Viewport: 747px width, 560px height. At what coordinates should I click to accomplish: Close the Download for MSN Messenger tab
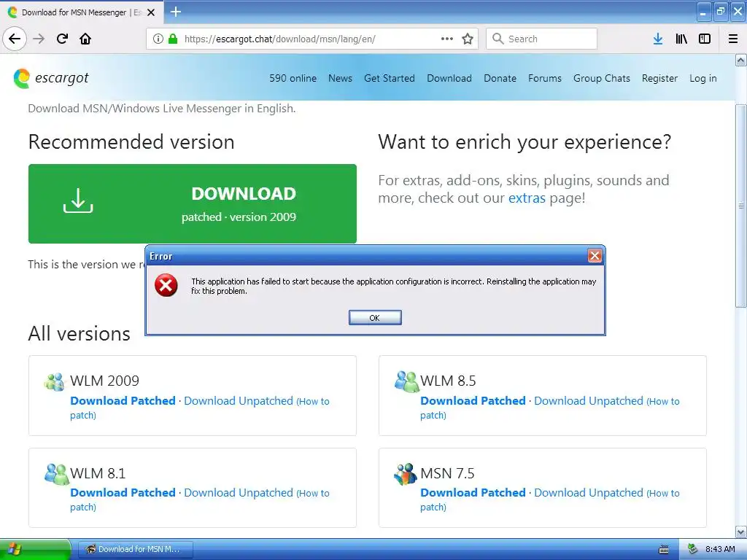pyautogui.click(x=151, y=12)
